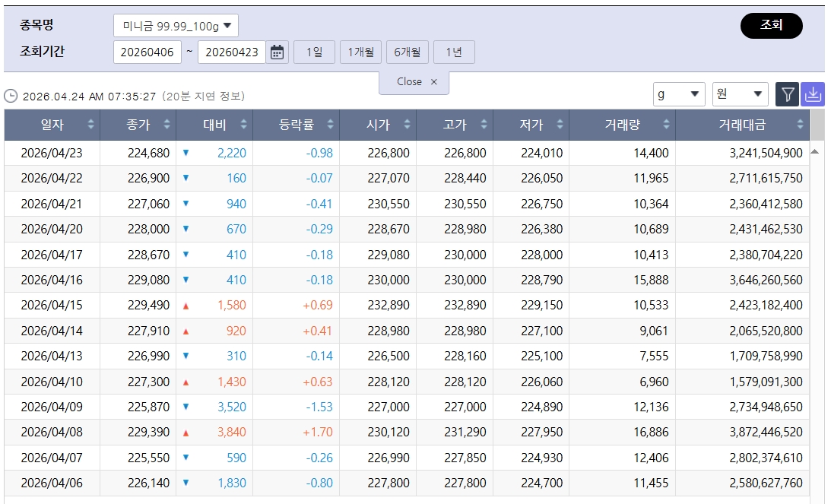
Task: Click date cell 2026/04/06
Action: [x=52, y=483]
